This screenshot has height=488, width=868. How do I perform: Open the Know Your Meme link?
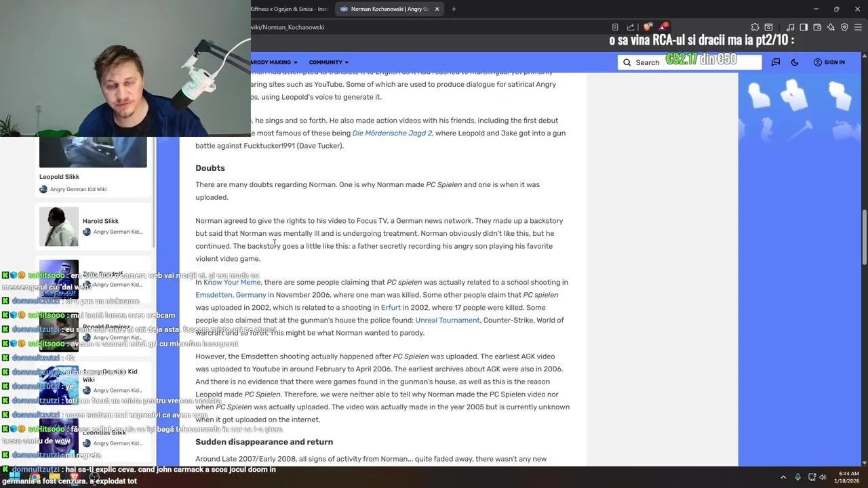(x=232, y=282)
